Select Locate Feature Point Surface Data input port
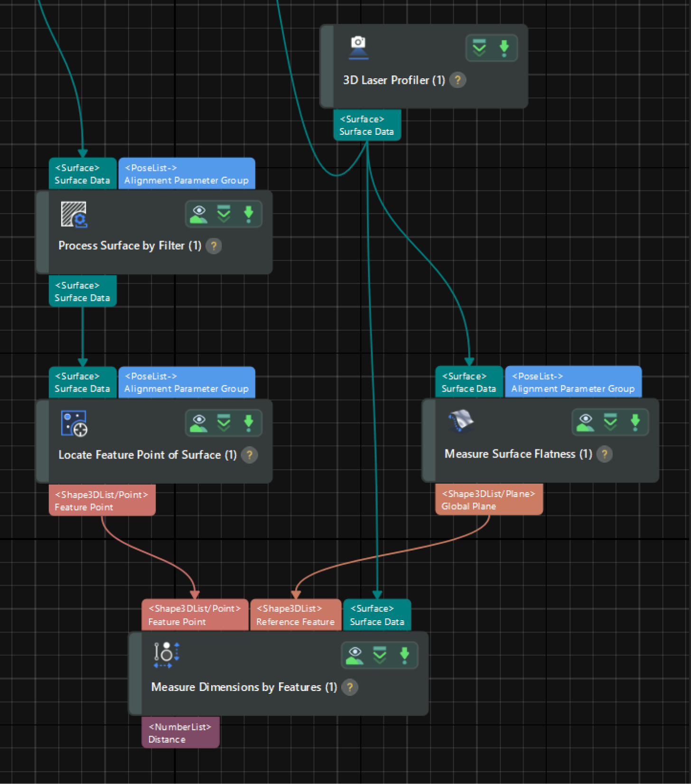The height and width of the screenshot is (784, 691). coord(83,383)
